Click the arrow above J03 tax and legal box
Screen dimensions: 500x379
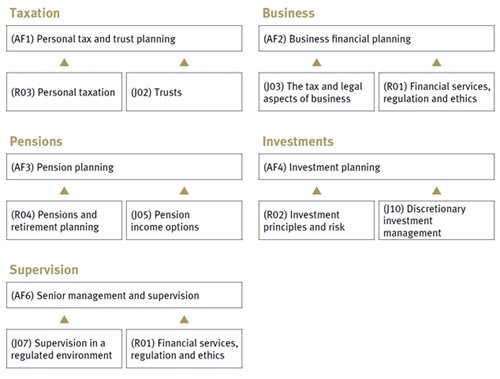(x=317, y=62)
